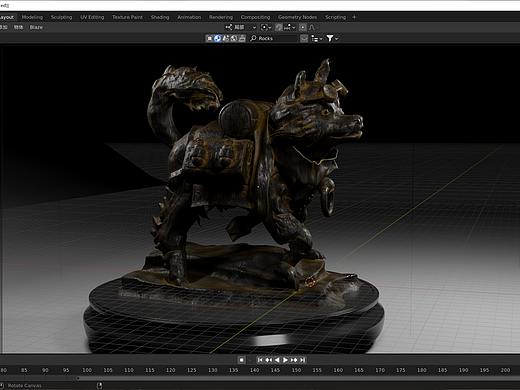Open the Blaze menu in header
This screenshot has height=390, width=520.
coord(36,27)
